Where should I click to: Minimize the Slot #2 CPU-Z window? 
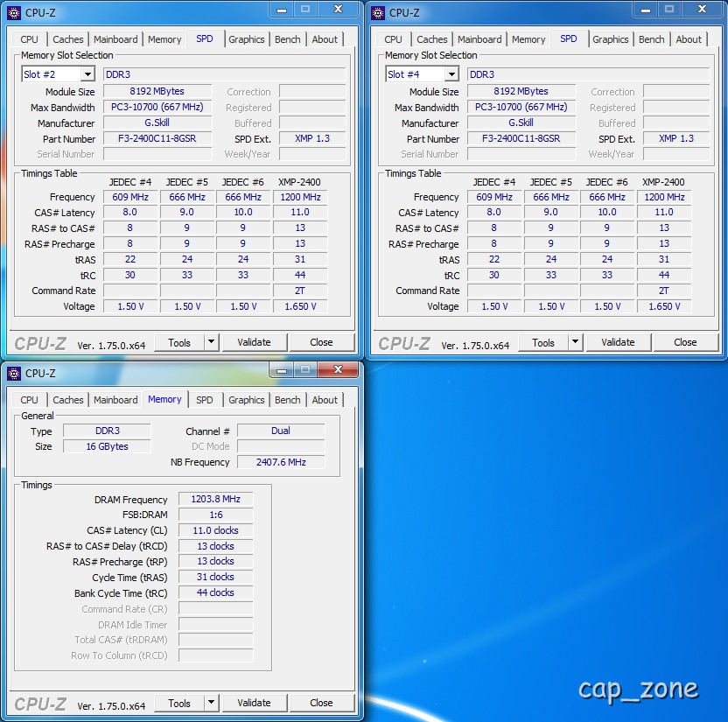pyautogui.click(x=282, y=10)
